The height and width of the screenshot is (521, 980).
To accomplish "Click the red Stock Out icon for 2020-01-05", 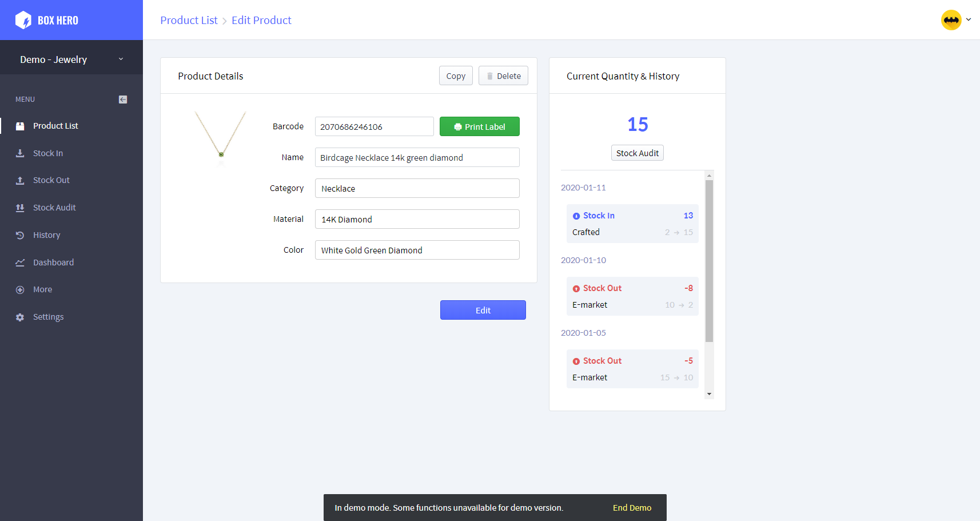I will coord(576,361).
